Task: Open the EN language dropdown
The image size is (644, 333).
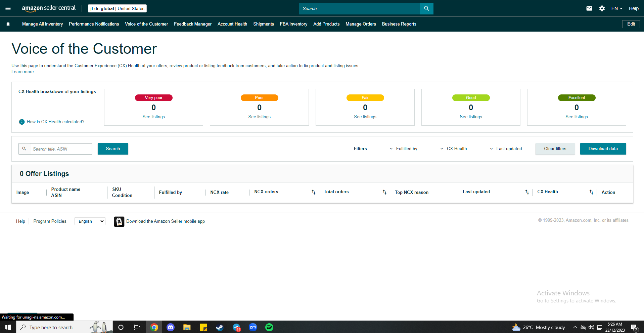Action: [x=617, y=8]
